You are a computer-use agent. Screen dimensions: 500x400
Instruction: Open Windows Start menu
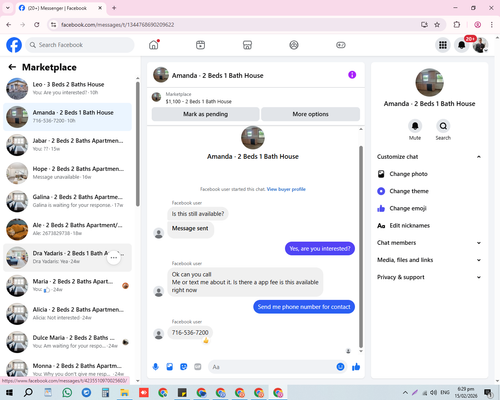point(9,393)
